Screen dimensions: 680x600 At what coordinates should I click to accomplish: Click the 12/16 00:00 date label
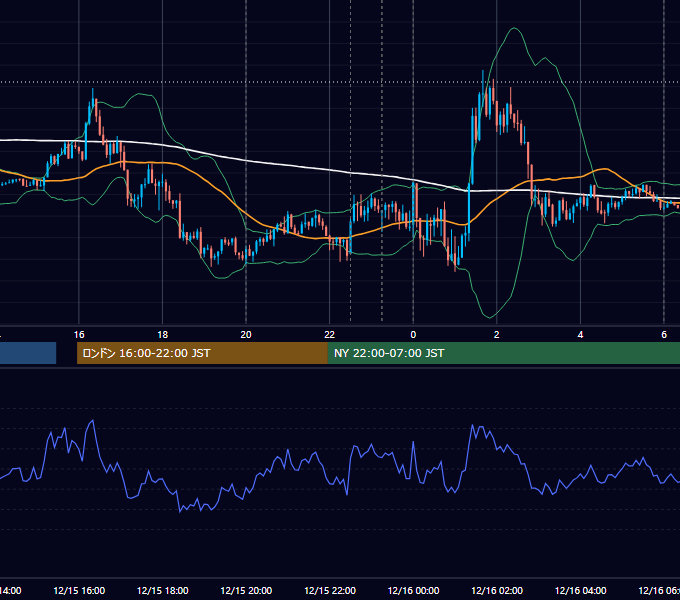[413, 590]
